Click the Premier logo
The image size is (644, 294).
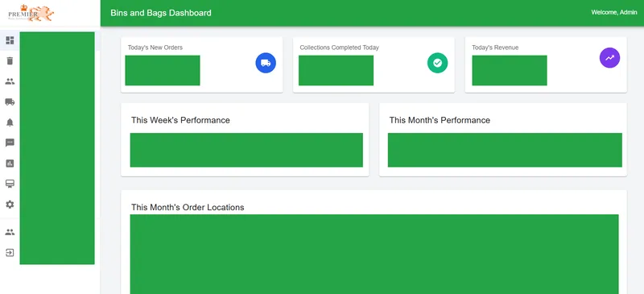click(31, 13)
